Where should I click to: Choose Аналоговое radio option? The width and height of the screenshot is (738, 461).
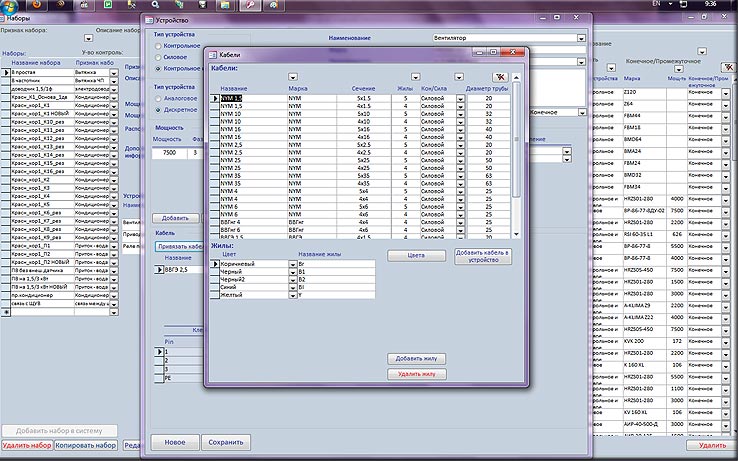pos(158,99)
